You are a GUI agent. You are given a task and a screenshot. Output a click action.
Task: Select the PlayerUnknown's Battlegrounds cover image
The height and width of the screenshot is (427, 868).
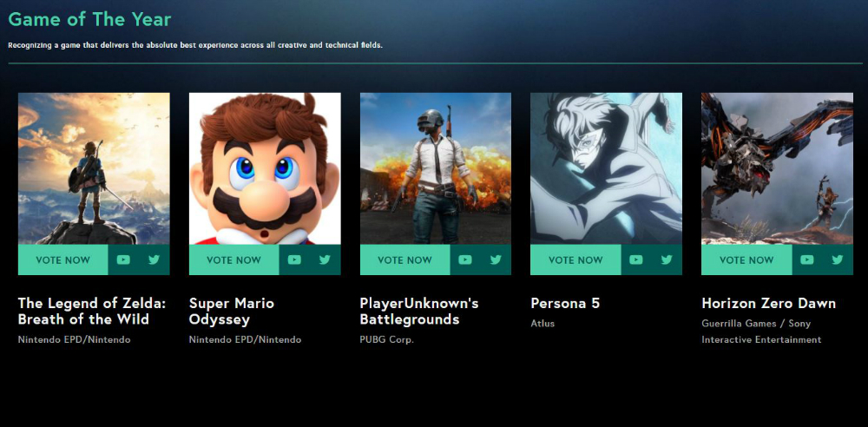tap(436, 168)
